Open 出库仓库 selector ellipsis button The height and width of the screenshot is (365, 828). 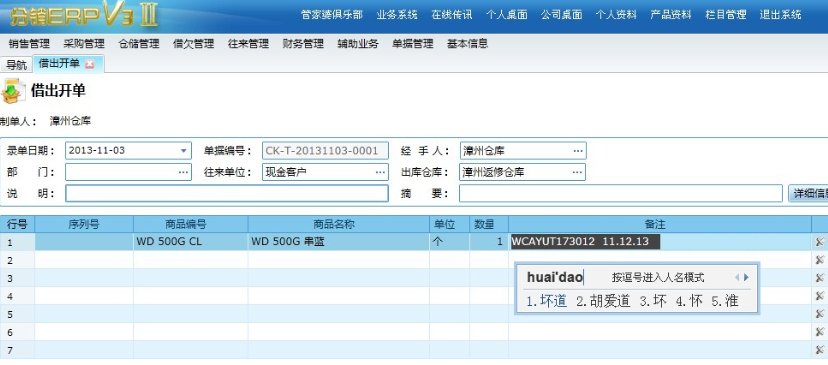click(578, 172)
